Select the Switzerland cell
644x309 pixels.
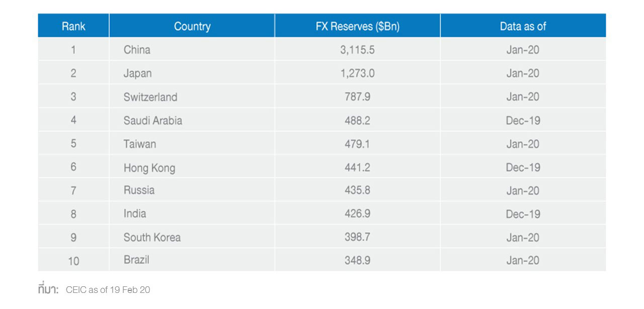pyautogui.click(x=150, y=97)
